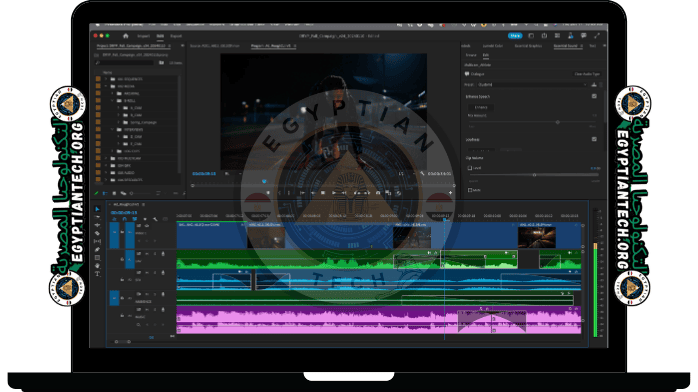Toggle Loudness section checkbox
The image size is (698, 392).
pos(594,139)
